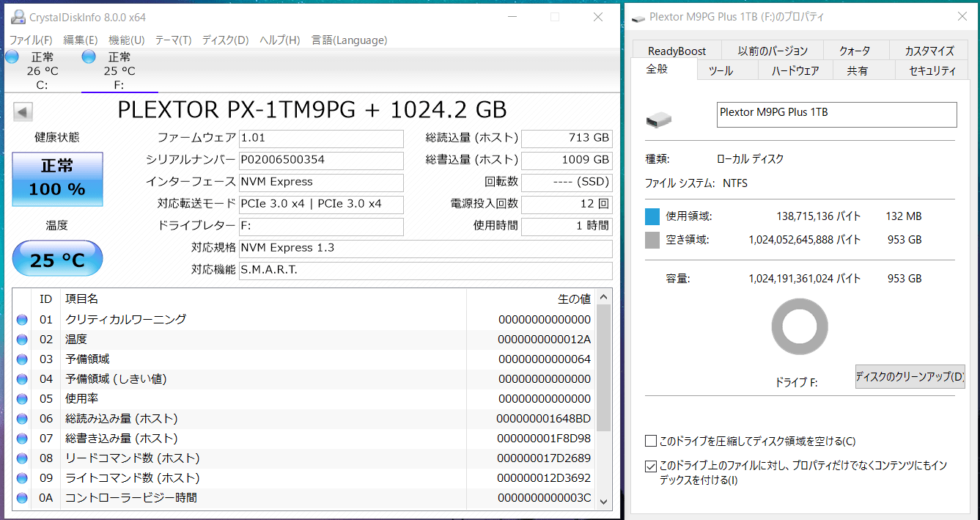980x520 pixels.
Task: Switch to the ハードウェア tab
Action: tap(795, 70)
